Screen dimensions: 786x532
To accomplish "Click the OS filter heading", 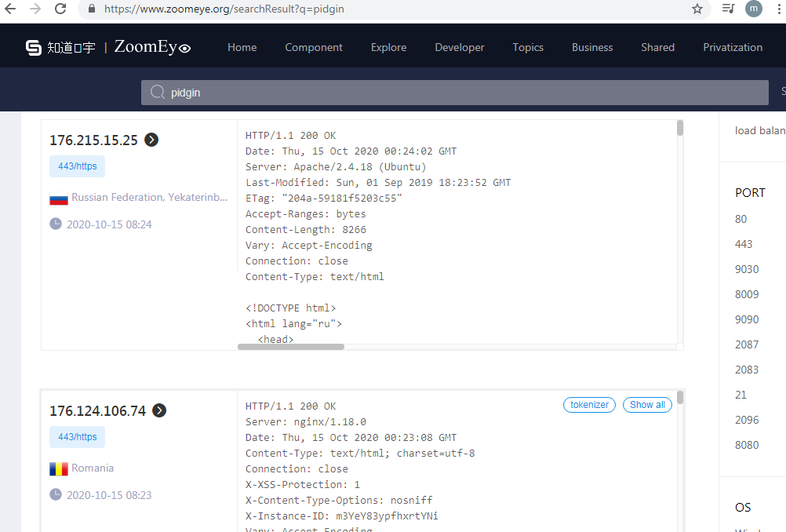I will (743, 508).
